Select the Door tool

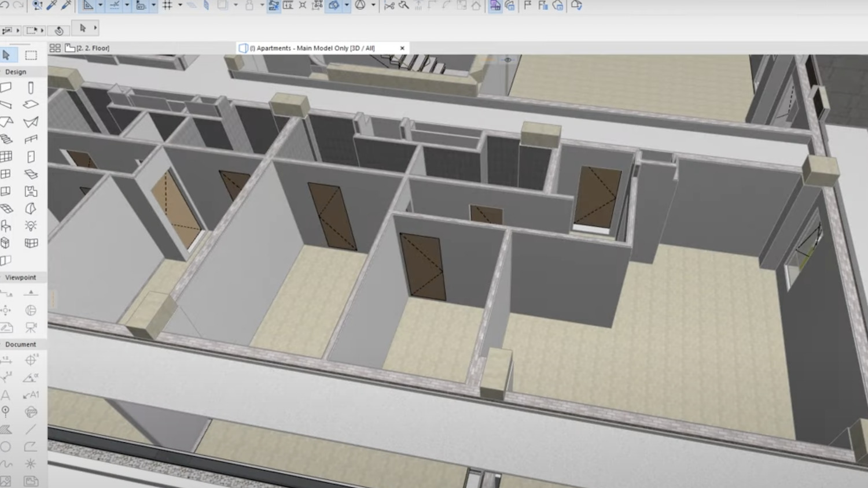[31, 156]
